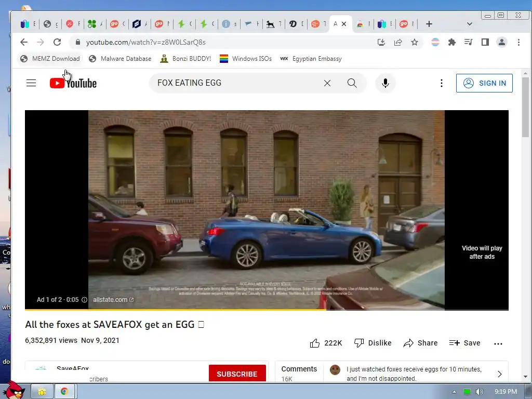Open the striped pink-blue extension icon
This screenshot has width=532, height=399.
point(435,42)
